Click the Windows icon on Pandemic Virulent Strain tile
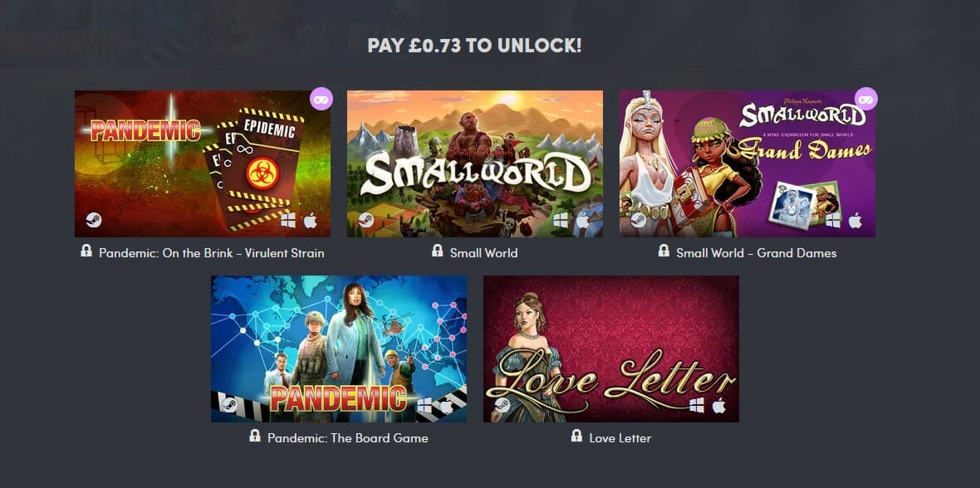Image resolution: width=980 pixels, height=488 pixels. click(288, 220)
